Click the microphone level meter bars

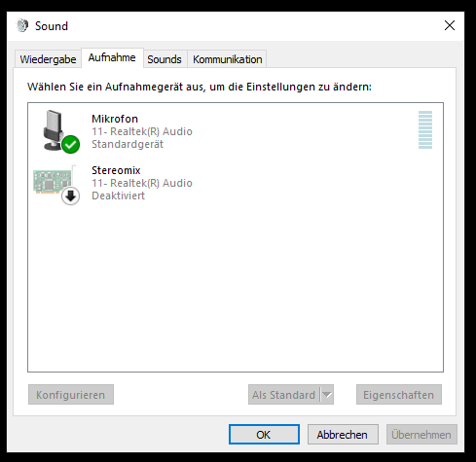point(425,129)
